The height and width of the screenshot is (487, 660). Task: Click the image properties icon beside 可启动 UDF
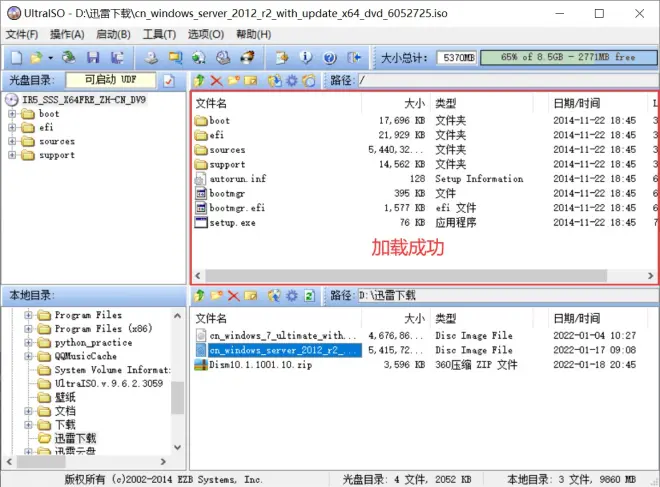click(169, 80)
